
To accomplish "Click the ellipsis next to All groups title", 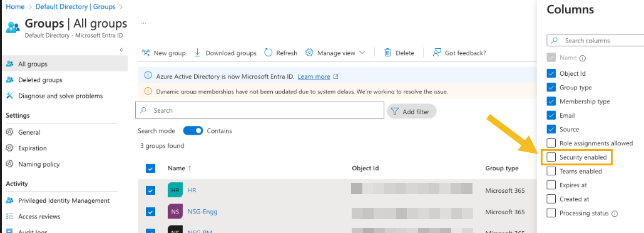I will (143, 23).
